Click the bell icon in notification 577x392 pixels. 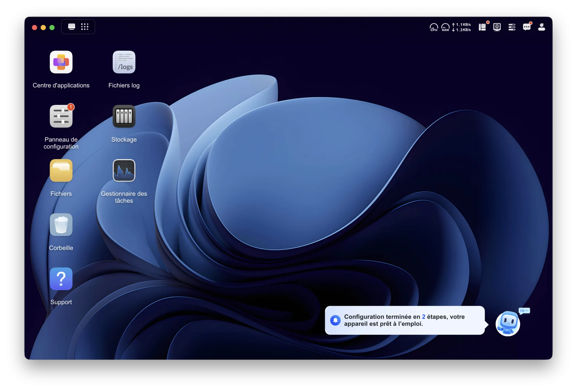pos(335,320)
